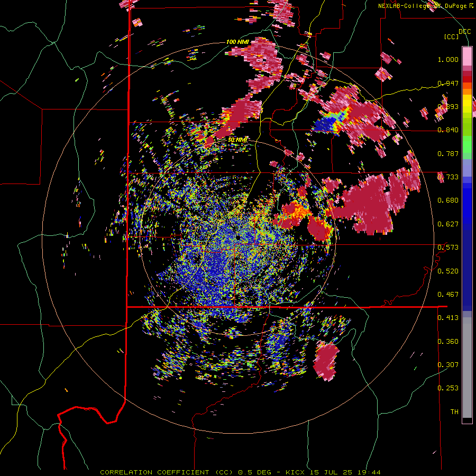Click the 0.413 scale value
The height and width of the screenshot is (476, 476).
(448, 318)
